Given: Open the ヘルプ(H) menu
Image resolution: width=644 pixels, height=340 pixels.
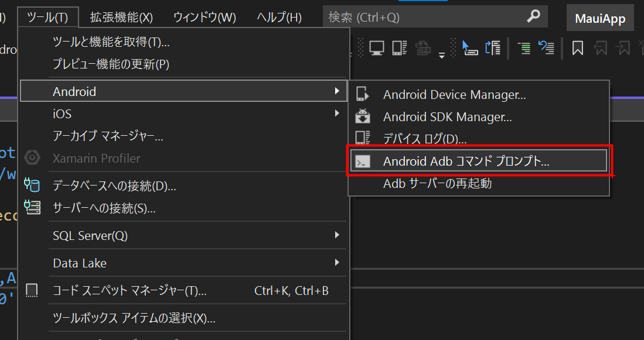Looking at the screenshot, I should (279, 17).
